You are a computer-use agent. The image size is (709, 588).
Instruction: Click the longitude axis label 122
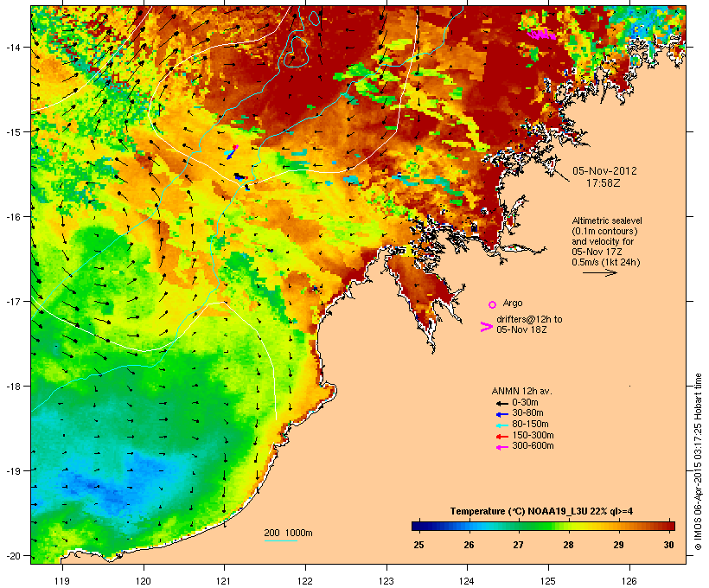tap(305, 581)
